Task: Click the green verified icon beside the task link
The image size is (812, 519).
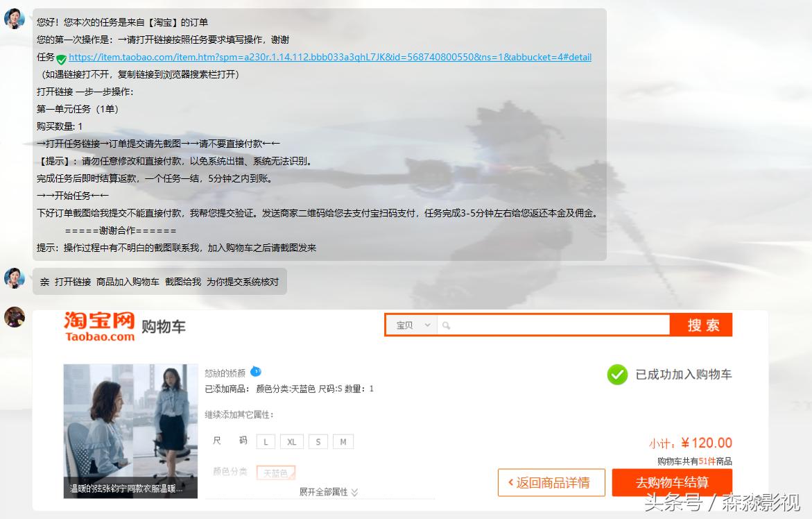Action: (x=60, y=57)
